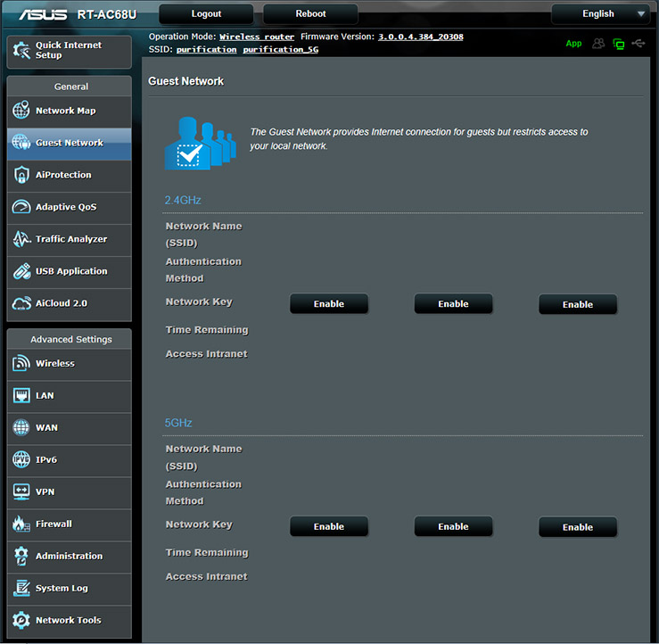The image size is (659, 644).
Task: Click the Guest Network illustration graphic
Action: [x=201, y=144]
